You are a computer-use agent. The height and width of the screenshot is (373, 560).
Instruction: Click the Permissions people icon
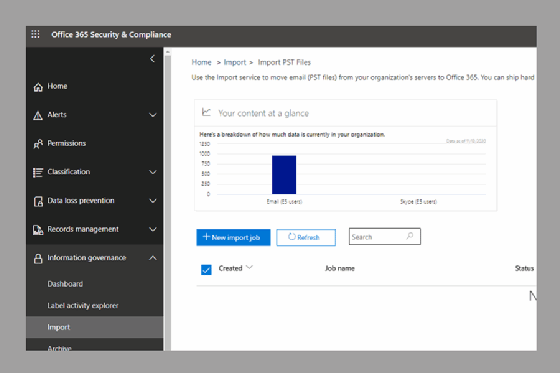point(38,144)
